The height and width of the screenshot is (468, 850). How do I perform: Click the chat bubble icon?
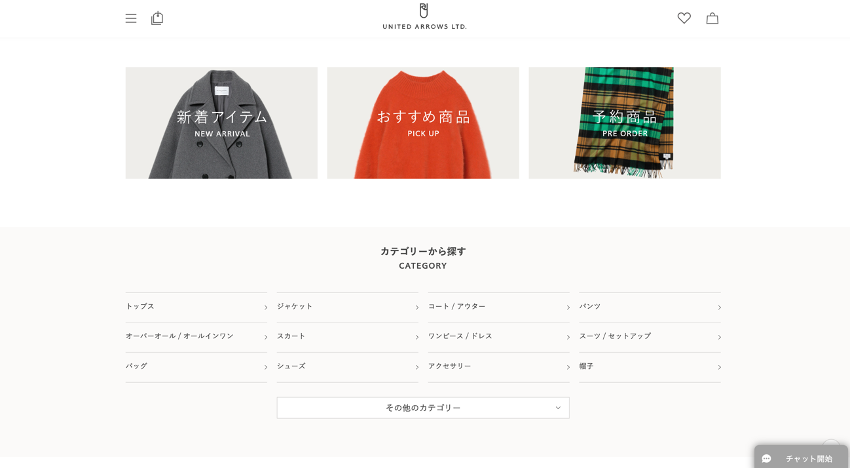tap(767, 459)
